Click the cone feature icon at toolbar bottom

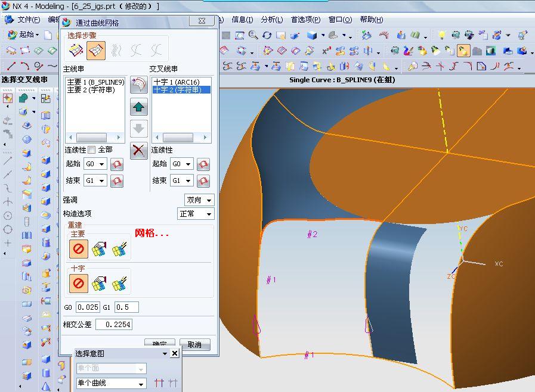tap(46, 387)
